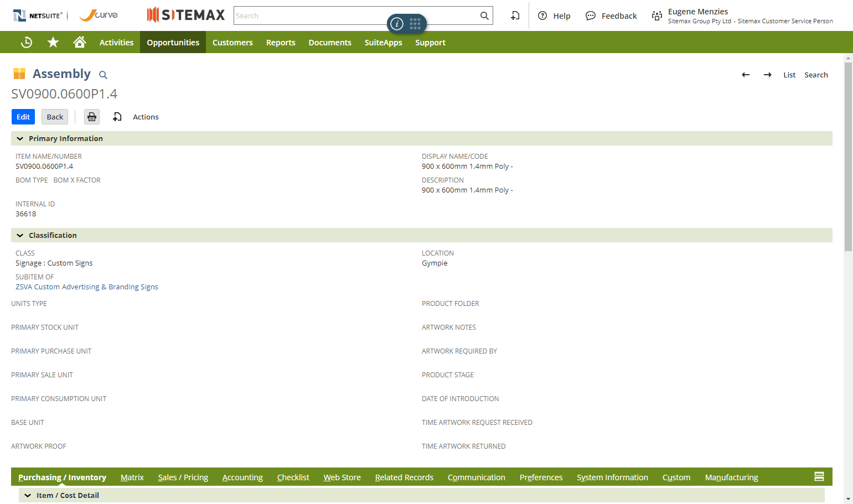Collapse the Primary Information section
Screen dimensions: 853x504
tap(20, 138)
